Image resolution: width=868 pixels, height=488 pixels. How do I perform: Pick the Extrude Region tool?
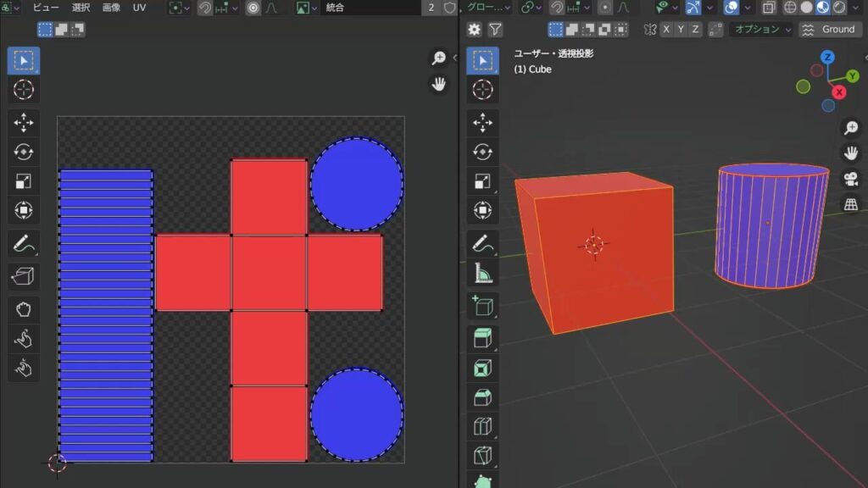pos(482,339)
